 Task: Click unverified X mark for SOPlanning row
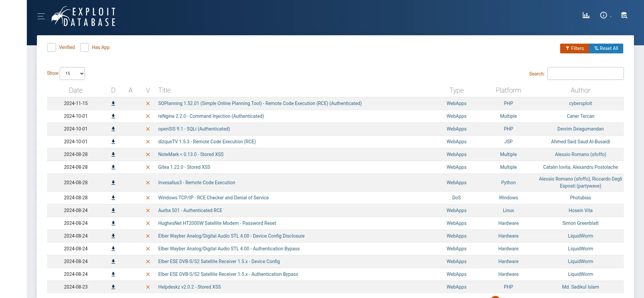[148, 104]
